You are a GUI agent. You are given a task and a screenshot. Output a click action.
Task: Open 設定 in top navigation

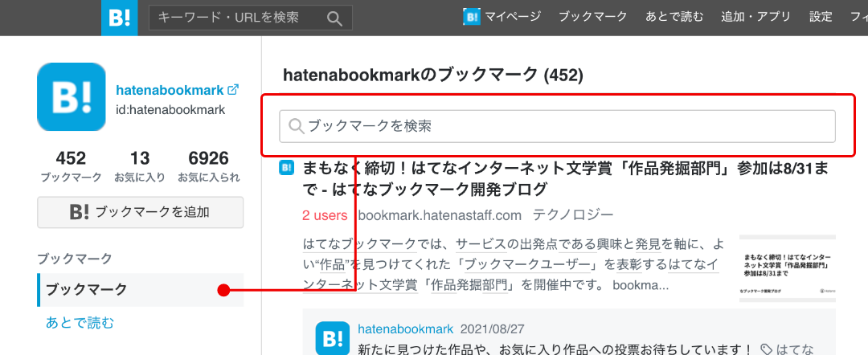[821, 17]
